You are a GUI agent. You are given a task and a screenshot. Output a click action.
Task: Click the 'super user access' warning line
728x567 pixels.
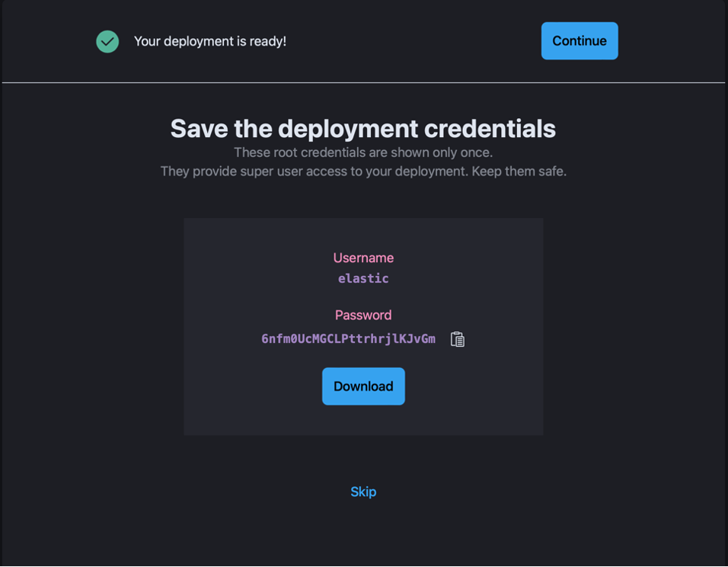(363, 171)
